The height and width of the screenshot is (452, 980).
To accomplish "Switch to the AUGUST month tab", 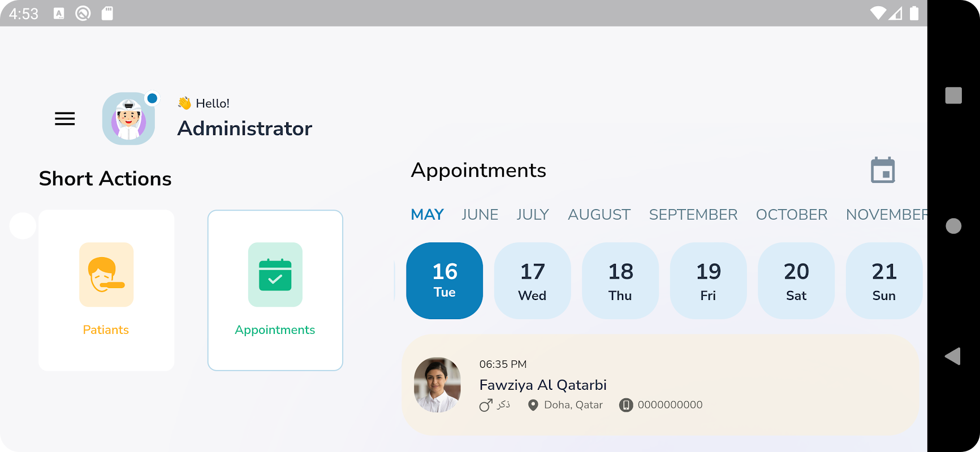I will point(599,215).
